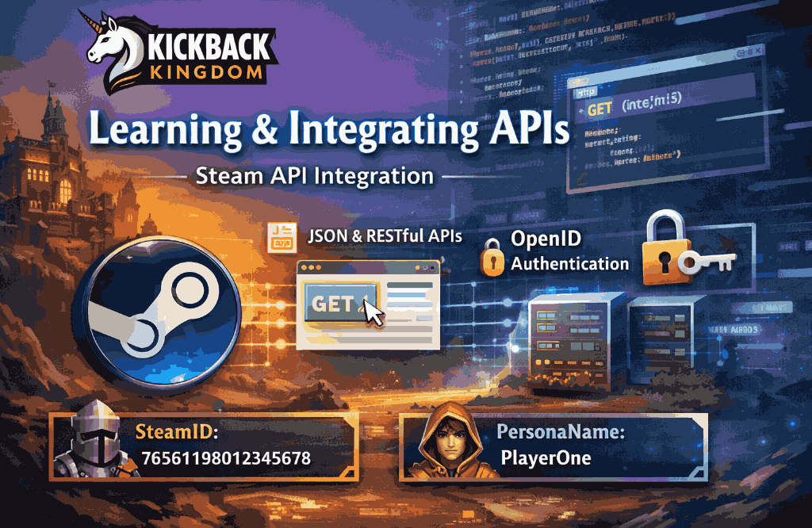812x528 pixels.
Task: Click the JSON & RESTful APIs label
Action: 384,236
